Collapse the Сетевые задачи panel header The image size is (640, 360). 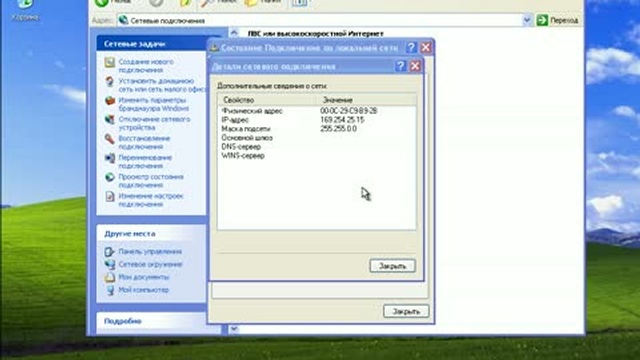(152, 44)
